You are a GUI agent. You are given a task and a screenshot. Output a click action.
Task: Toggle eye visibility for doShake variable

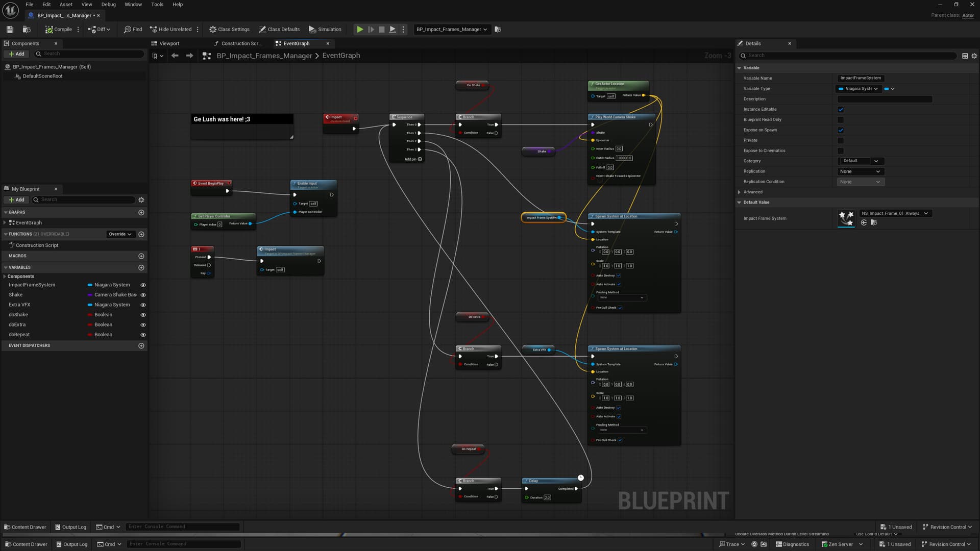143,315
